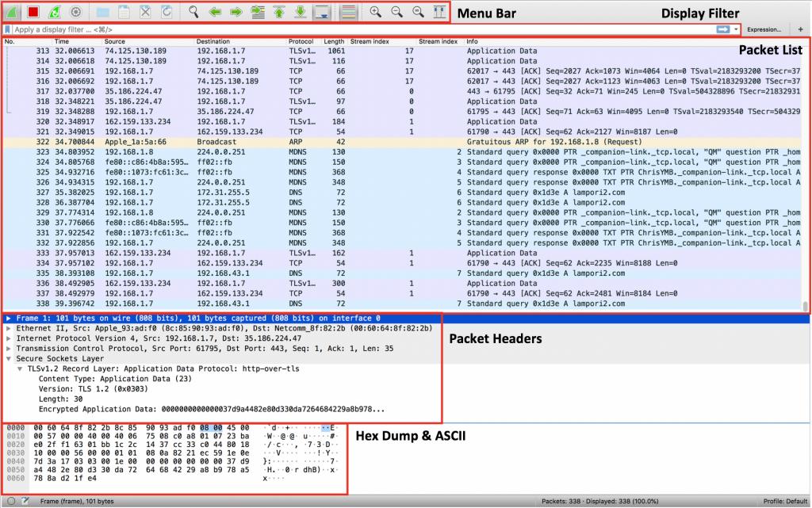812x508 pixels.
Task: Reload the capture file icon
Action: [x=167, y=11]
